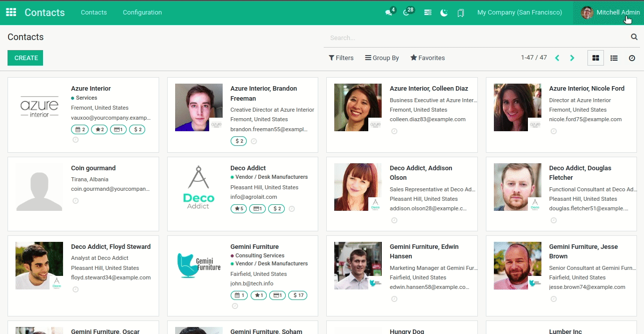Open Azure Interior's dollar badge showing 2
This screenshot has width=644, height=334.
point(137,130)
